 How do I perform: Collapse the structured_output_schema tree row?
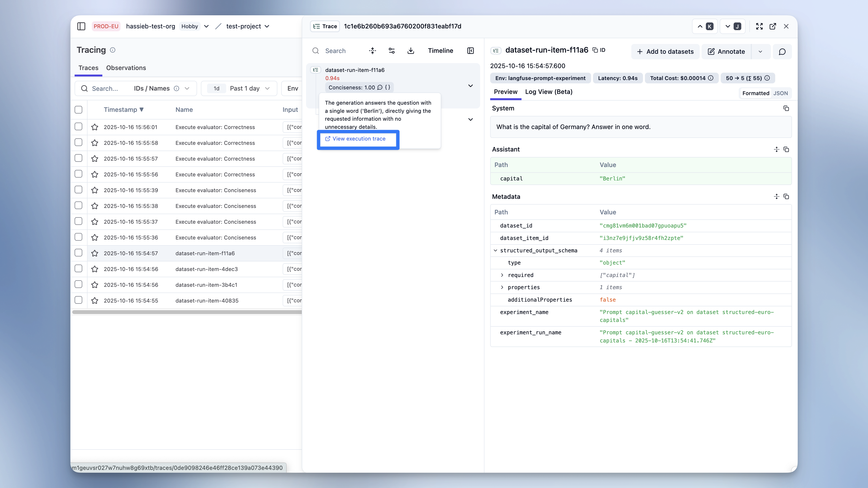pyautogui.click(x=495, y=250)
